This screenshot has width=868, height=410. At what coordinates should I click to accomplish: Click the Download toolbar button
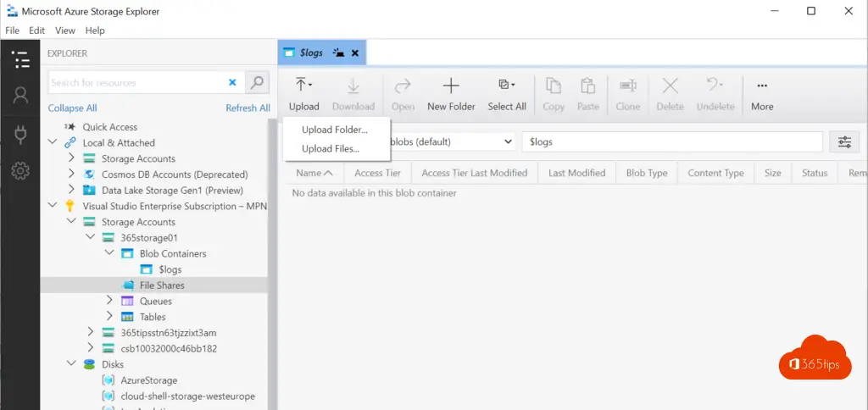[x=353, y=94]
